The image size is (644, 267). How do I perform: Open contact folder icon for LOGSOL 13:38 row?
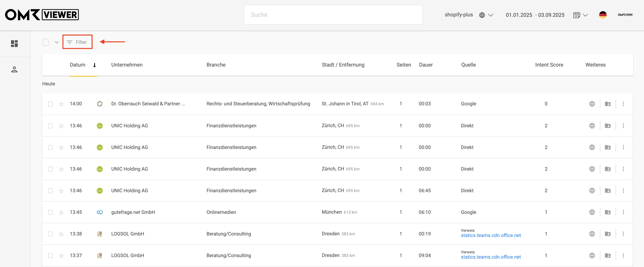click(x=608, y=234)
